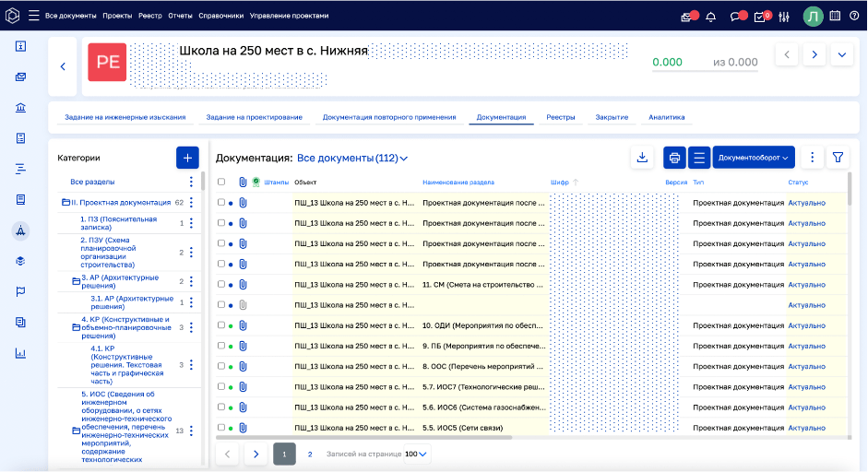Open the records per page 100 dropdown
The height and width of the screenshot is (472, 868).
[x=417, y=454]
